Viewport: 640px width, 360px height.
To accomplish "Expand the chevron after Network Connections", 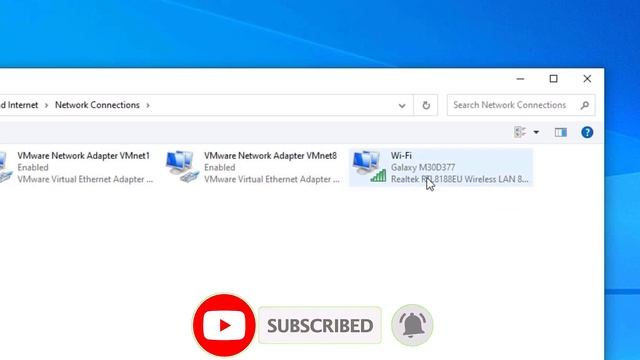I will point(148,105).
